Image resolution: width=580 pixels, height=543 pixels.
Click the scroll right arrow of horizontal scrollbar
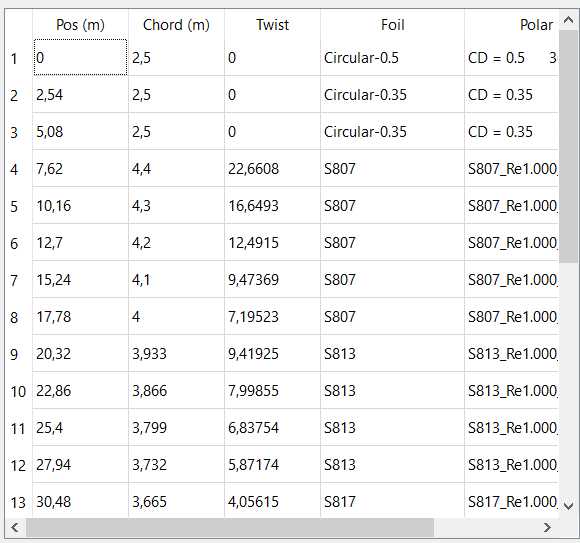click(x=548, y=527)
